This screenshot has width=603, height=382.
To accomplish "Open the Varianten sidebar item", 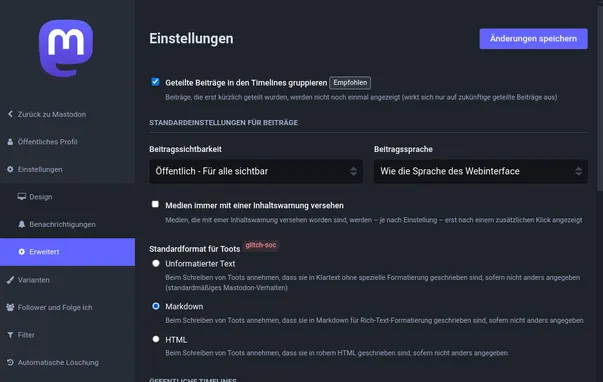I will click(x=67, y=280).
